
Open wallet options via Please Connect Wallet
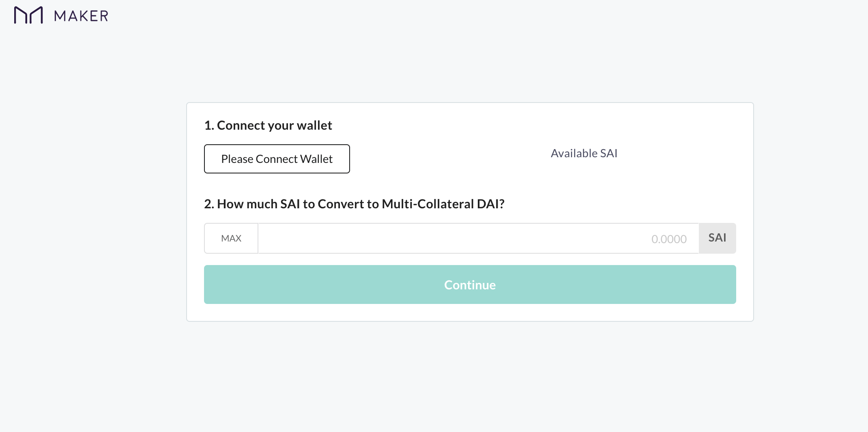(x=277, y=159)
